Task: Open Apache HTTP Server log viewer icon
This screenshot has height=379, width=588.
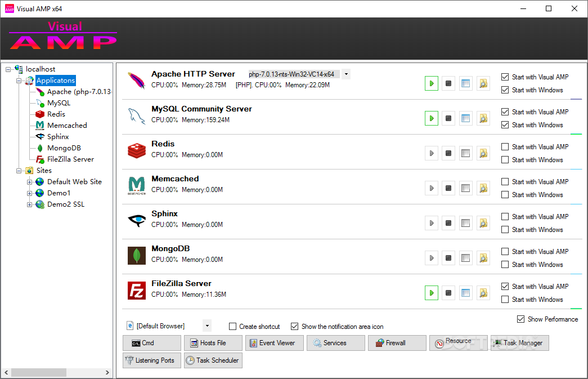Action: (x=483, y=83)
